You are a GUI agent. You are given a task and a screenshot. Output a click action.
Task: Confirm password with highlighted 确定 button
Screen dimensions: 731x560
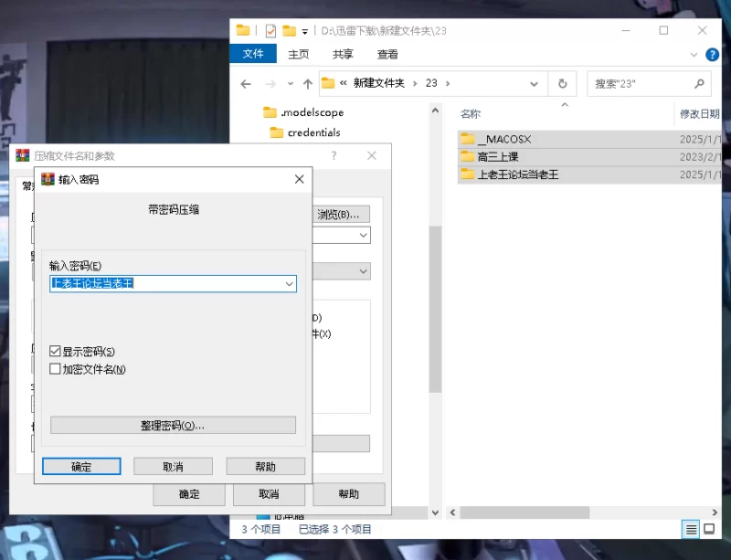pyautogui.click(x=81, y=466)
